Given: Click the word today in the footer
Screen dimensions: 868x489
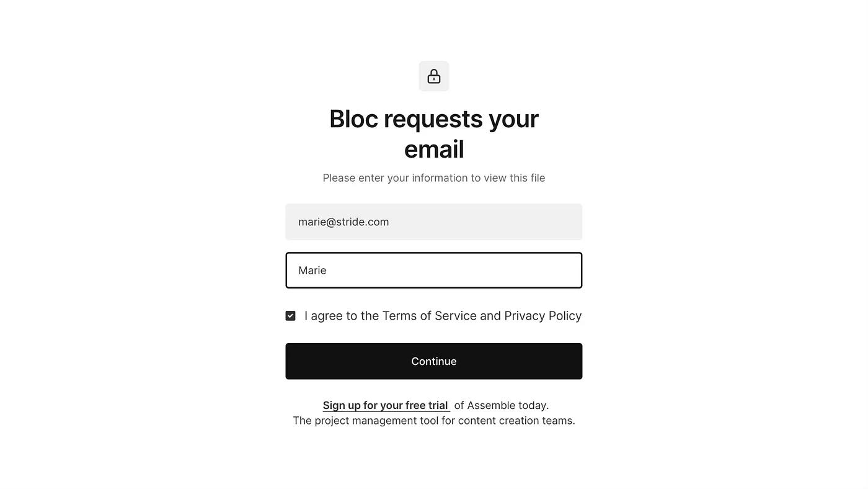Looking at the screenshot, I should pyautogui.click(x=532, y=405).
